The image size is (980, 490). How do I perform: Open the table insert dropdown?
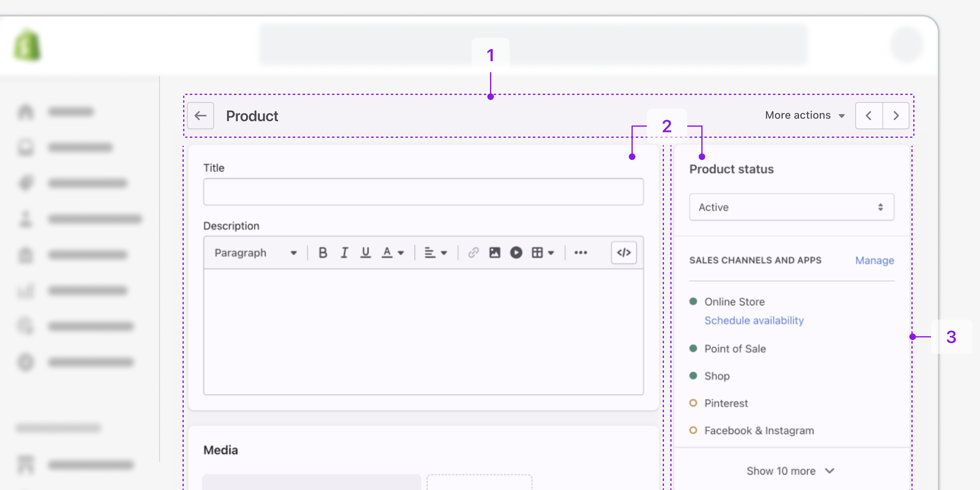(x=542, y=252)
